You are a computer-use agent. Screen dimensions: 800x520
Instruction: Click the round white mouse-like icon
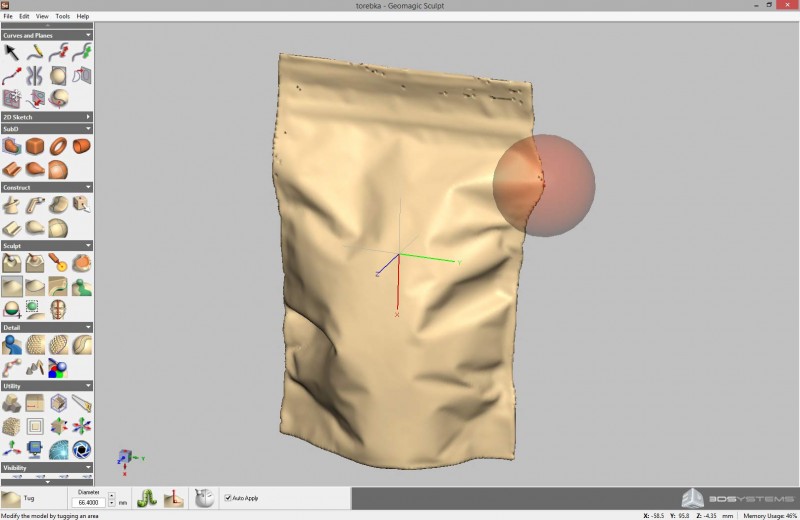[x=204, y=498]
